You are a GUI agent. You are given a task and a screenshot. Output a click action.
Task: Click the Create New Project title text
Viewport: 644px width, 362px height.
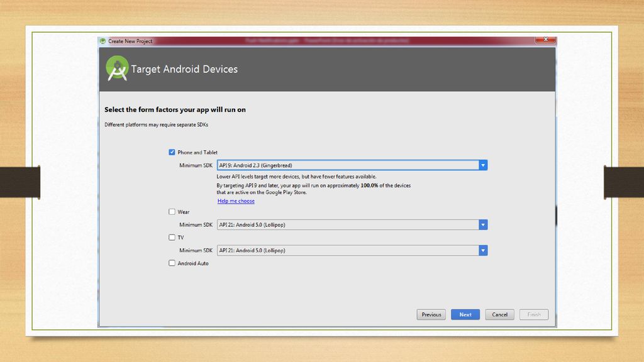point(130,41)
